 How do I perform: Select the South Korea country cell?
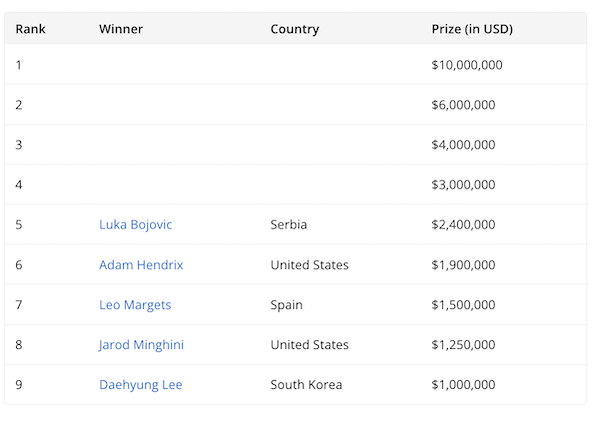[306, 385]
